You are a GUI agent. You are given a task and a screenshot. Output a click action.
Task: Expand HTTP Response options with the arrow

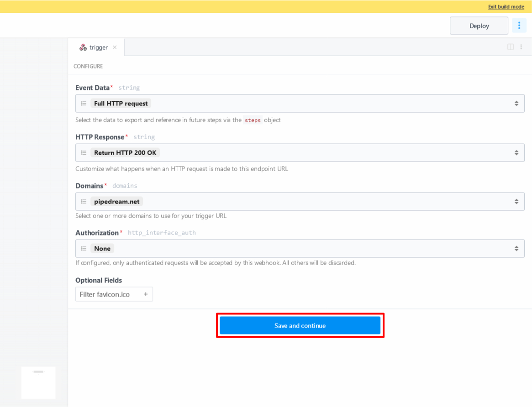516,152
